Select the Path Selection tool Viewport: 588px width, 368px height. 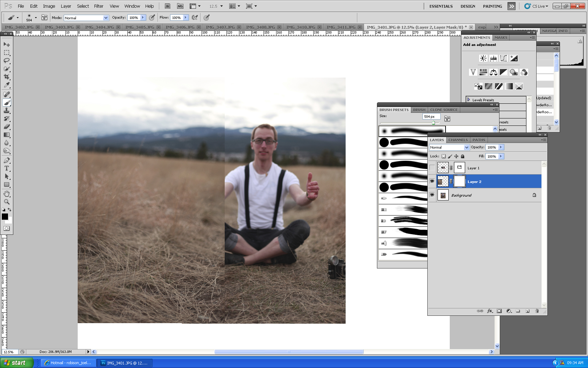pos(7,176)
